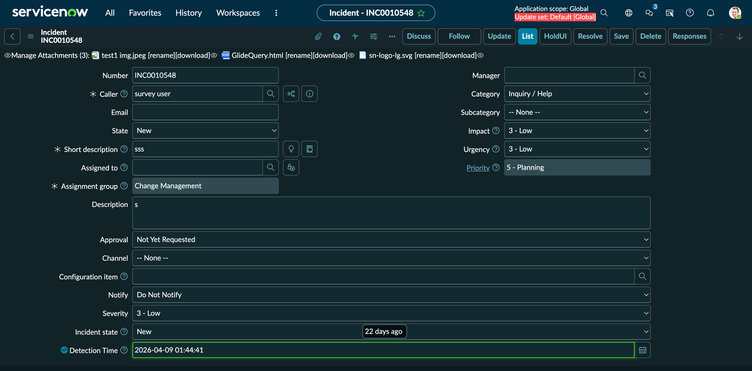Preview caller record info icon
752x371 pixels.
click(x=310, y=94)
